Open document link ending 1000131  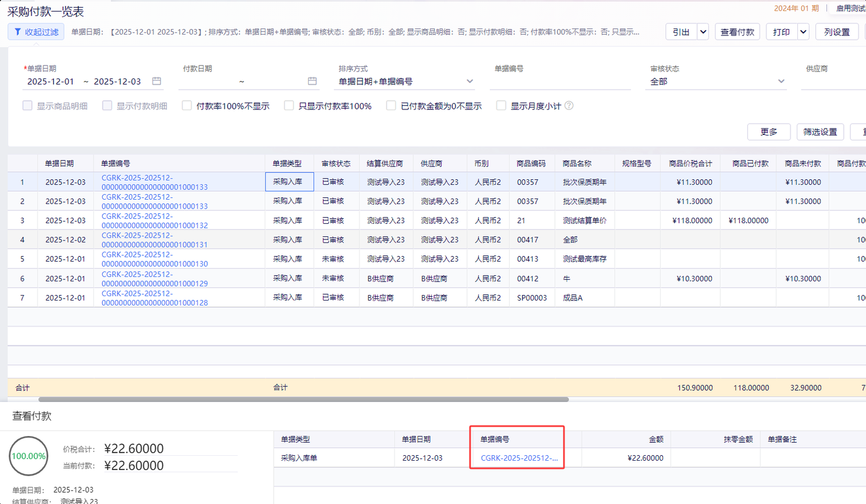pos(155,239)
